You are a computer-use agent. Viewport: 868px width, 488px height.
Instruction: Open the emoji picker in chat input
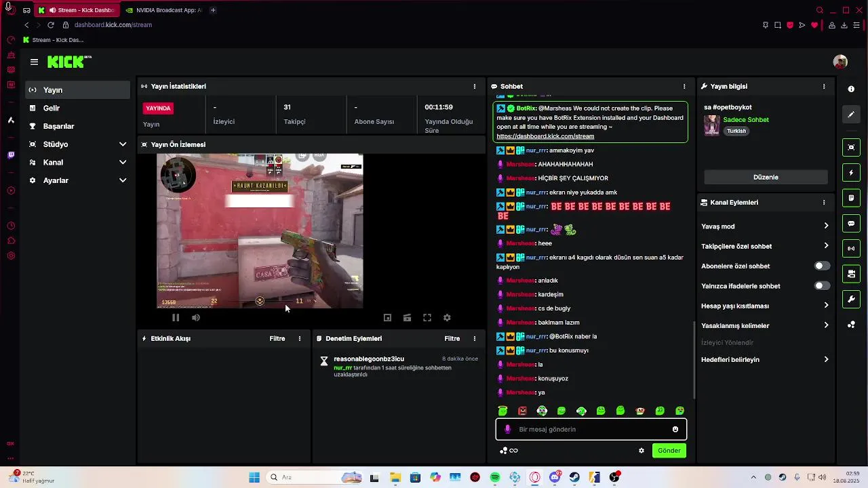[675, 429]
